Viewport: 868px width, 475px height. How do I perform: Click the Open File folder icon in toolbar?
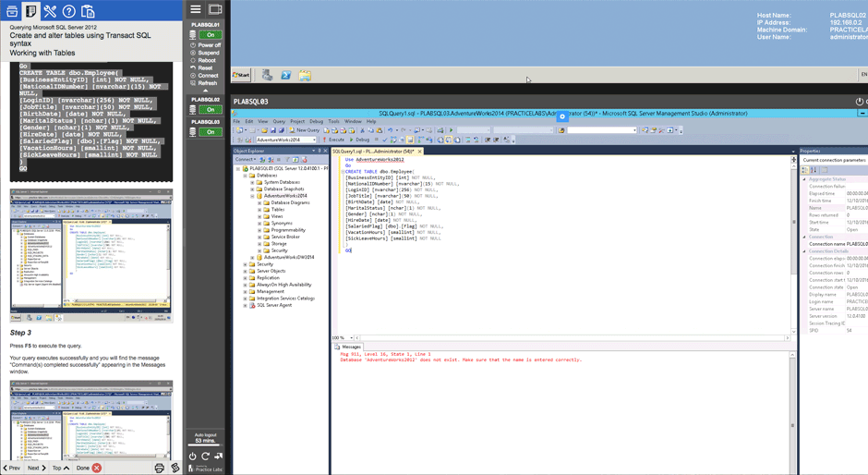[265, 130]
